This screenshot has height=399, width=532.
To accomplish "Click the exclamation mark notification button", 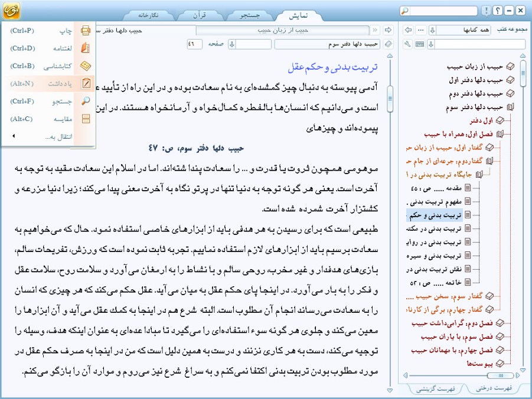I will pos(486,11).
